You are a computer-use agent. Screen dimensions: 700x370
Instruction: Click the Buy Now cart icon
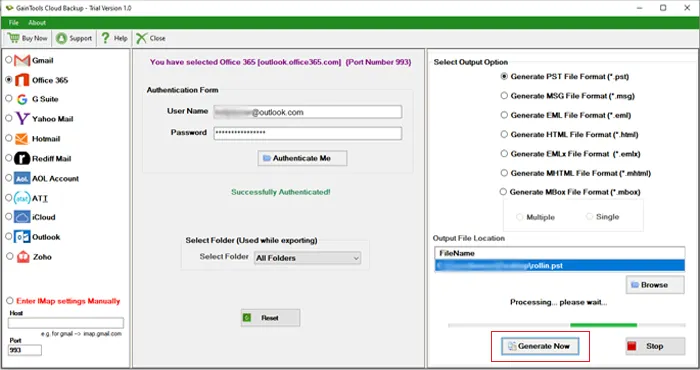(x=13, y=38)
